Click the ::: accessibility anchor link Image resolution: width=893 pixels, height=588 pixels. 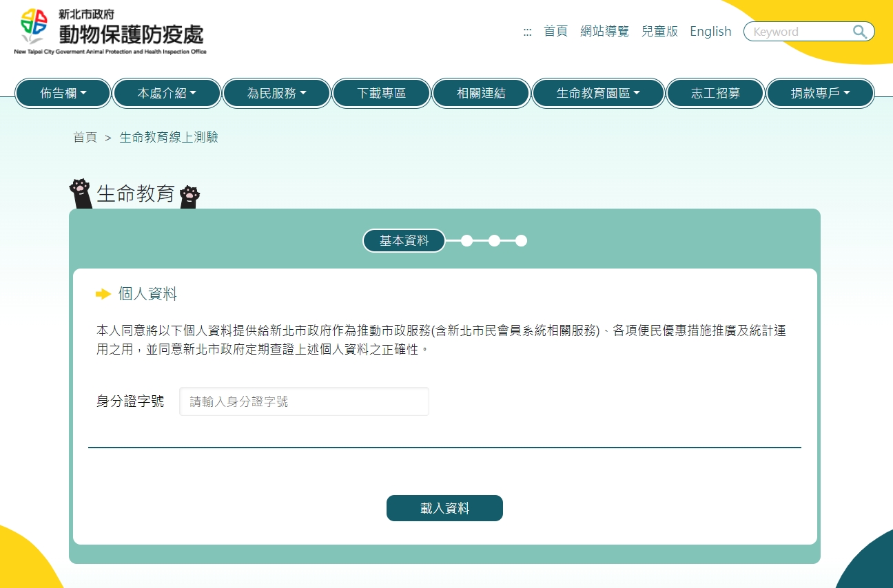click(x=527, y=32)
